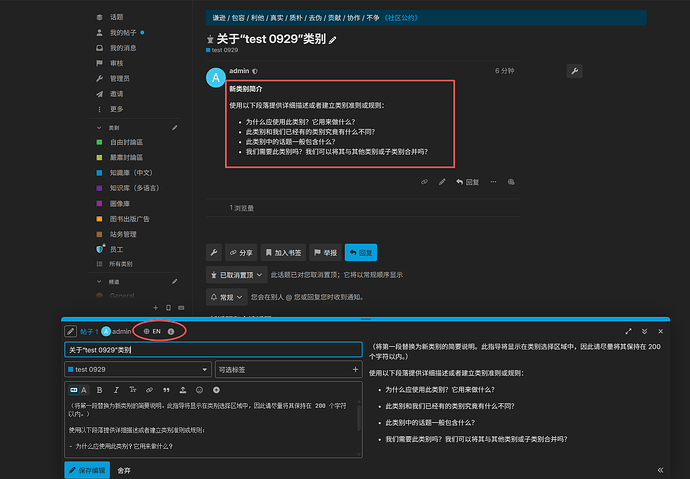Click the info icon next to EN
Viewport: 690px width, 479px height.
171,332
